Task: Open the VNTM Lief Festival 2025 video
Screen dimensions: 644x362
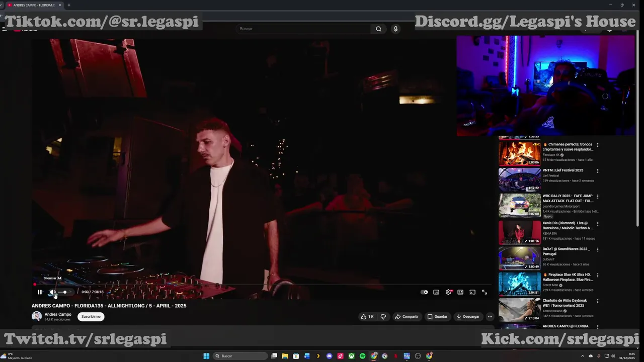Action: [x=520, y=179]
